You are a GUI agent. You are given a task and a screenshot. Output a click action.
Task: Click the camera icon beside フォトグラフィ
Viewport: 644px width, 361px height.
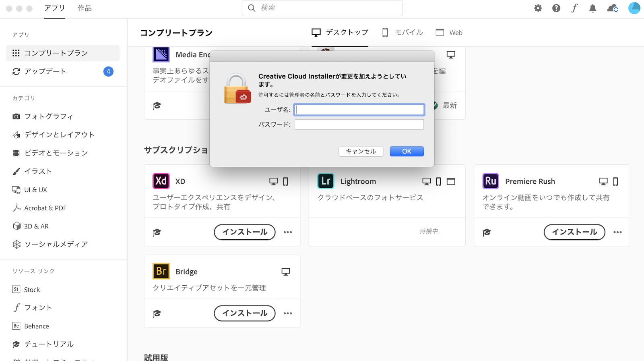[x=16, y=116]
